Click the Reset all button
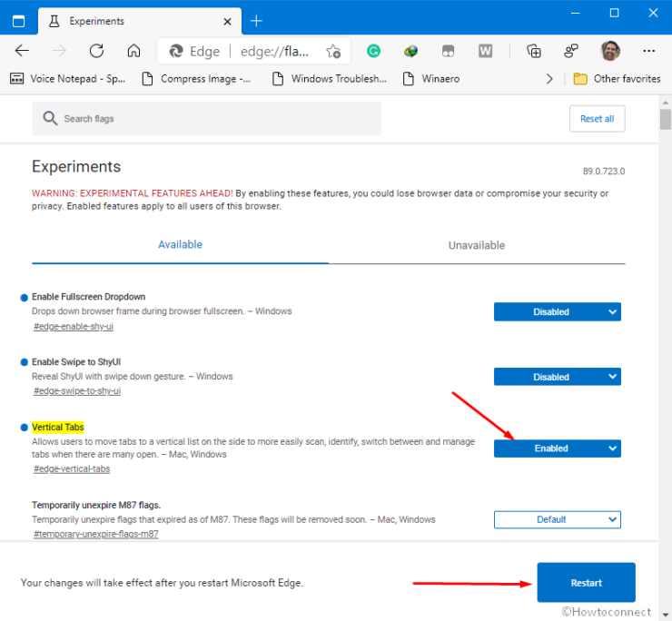 pos(597,119)
